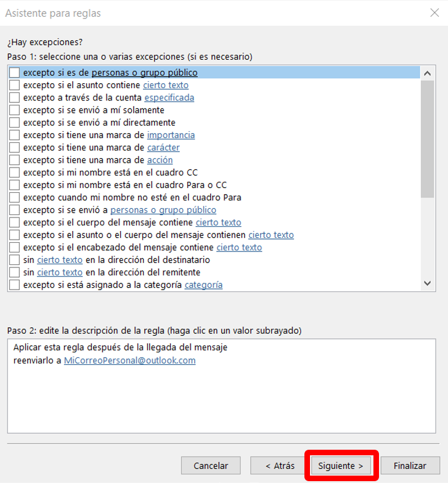The width and height of the screenshot is (448, 483).
Task: Check 'excepto cuando mi nombre no esté en el cuadro Para'
Action: coord(15,198)
